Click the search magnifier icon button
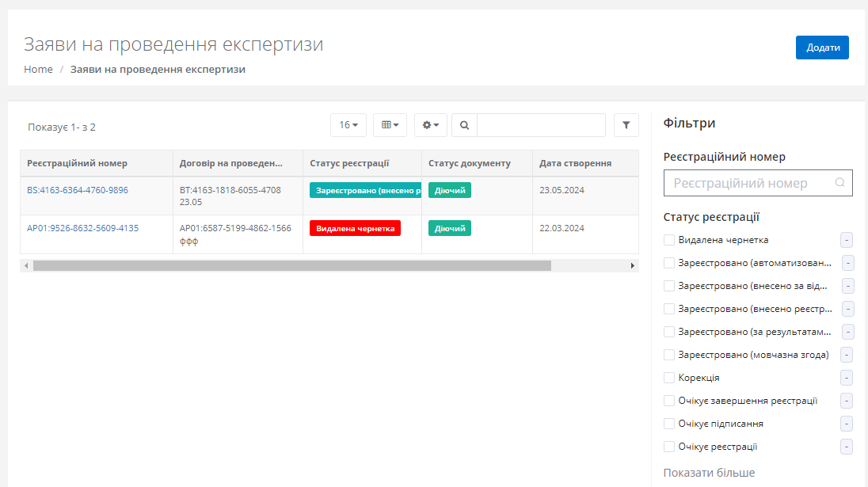 (x=465, y=125)
